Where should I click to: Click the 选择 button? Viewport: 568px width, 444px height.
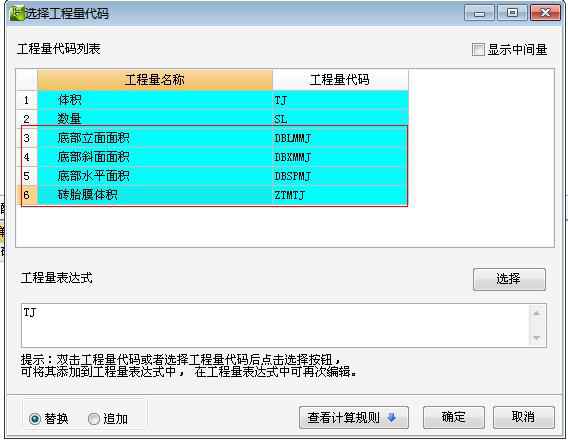(509, 279)
